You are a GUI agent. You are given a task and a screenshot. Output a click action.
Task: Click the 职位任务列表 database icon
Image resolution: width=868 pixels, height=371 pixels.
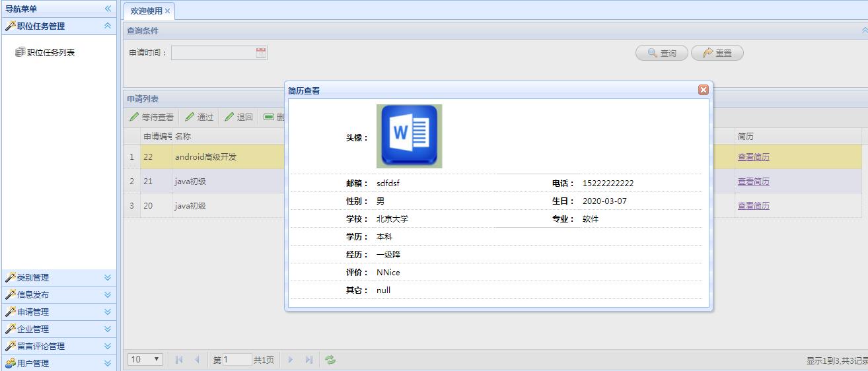20,52
